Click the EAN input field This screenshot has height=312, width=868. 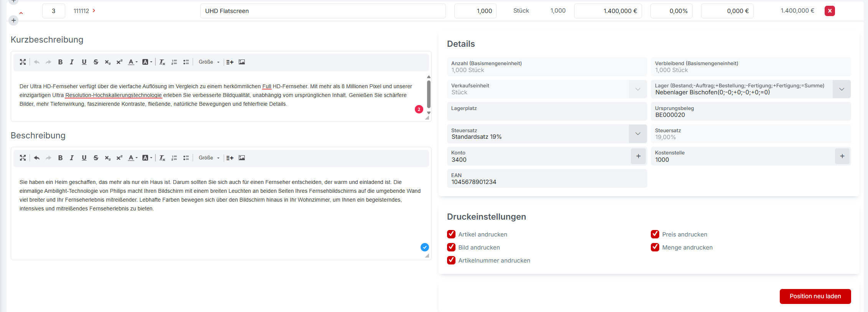point(547,182)
